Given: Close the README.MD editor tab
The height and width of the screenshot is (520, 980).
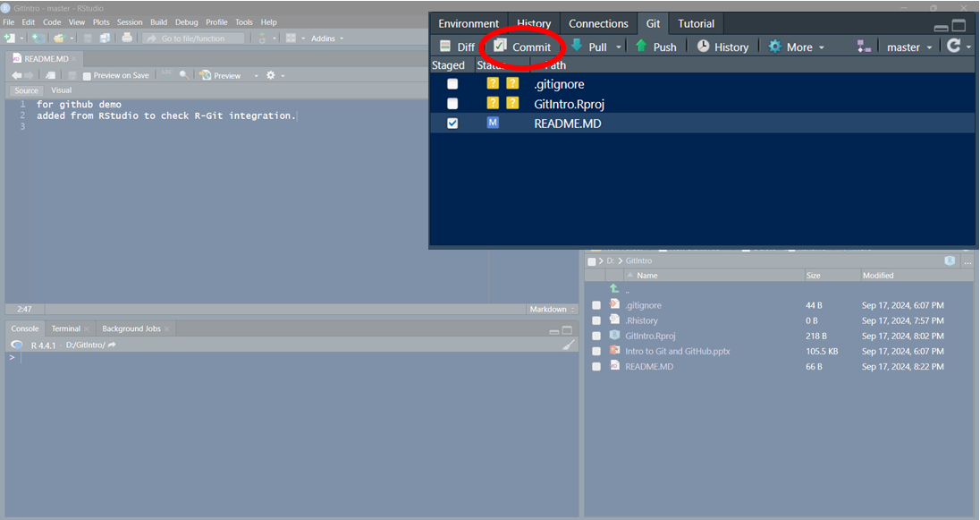Looking at the screenshot, I should (73, 59).
